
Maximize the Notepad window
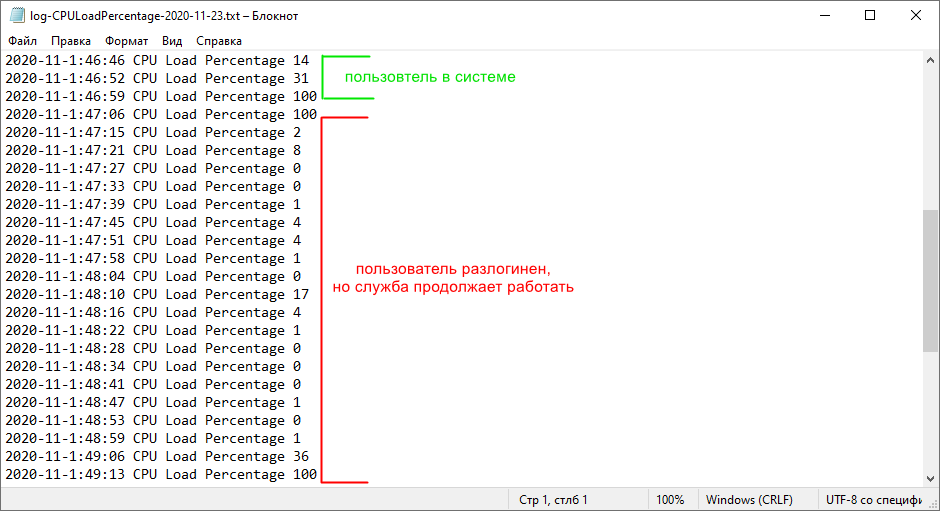point(870,16)
